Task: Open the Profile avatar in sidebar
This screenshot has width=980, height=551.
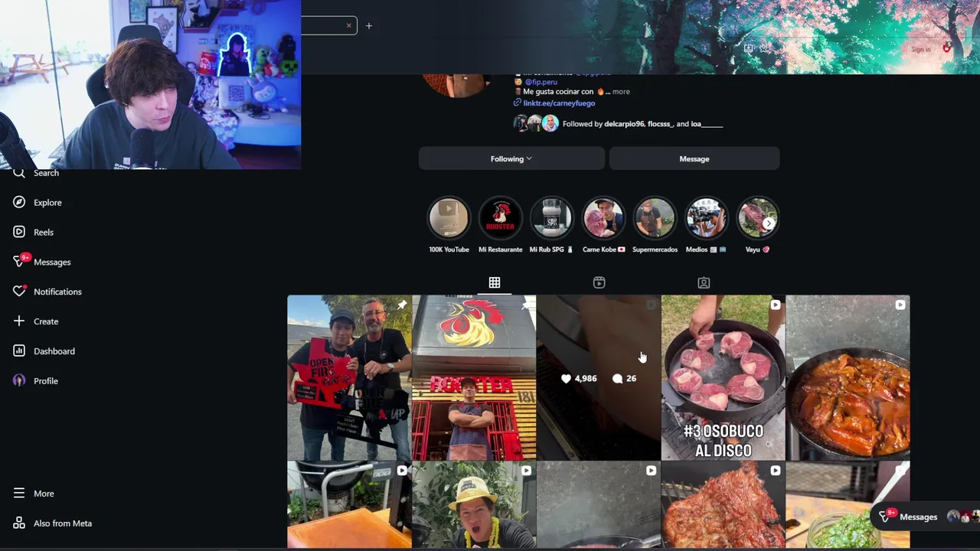Action: pyautogui.click(x=19, y=380)
